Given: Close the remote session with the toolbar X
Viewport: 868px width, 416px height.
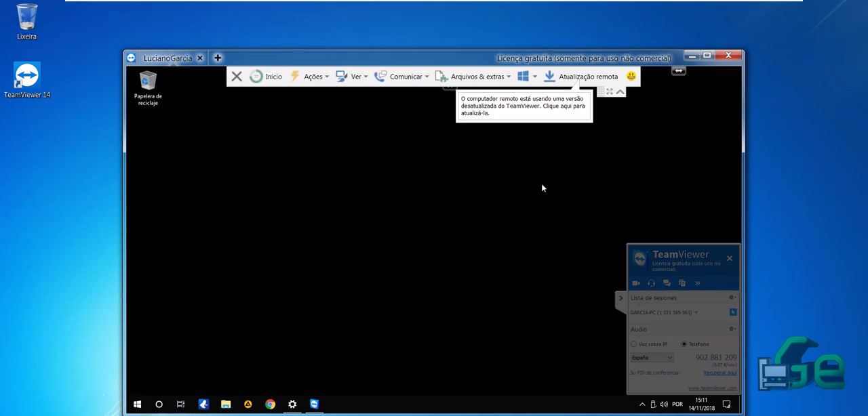Looking at the screenshot, I should (x=237, y=77).
